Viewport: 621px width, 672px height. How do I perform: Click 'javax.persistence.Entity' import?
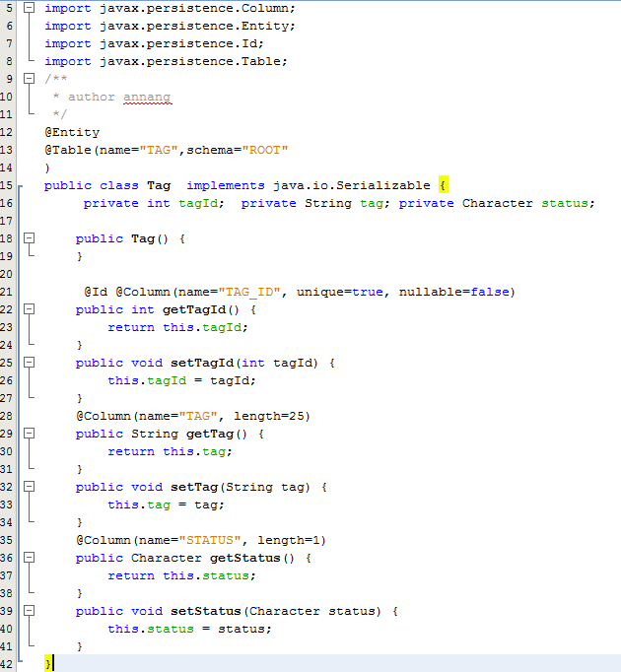pyautogui.click(x=194, y=27)
